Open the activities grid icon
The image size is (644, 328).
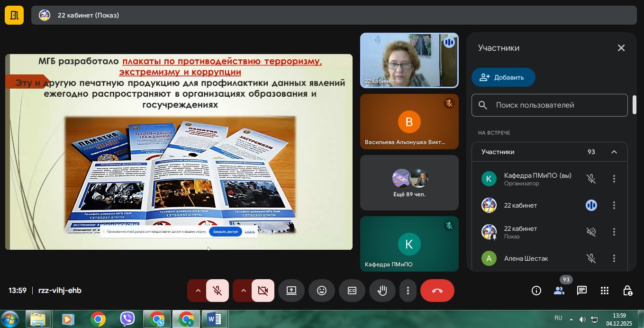coord(605,291)
